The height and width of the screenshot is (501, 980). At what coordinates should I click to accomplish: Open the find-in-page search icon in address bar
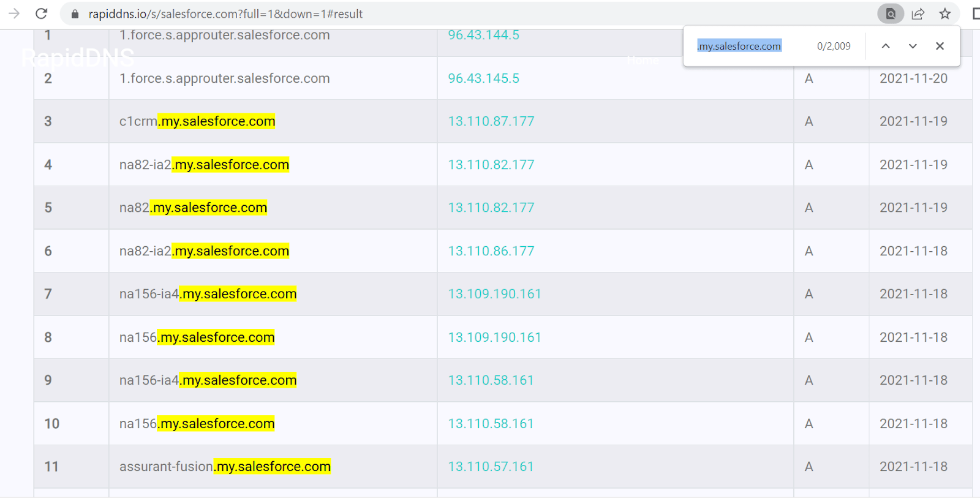pos(891,13)
